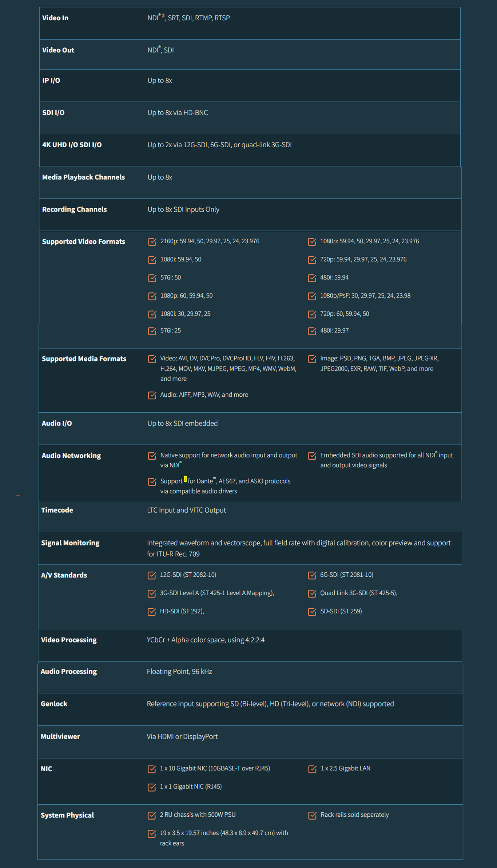Click the checkmark beside 480i: 59.94
Image resolution: width=497 pixels, height=868 pixels.
(312, 278)
